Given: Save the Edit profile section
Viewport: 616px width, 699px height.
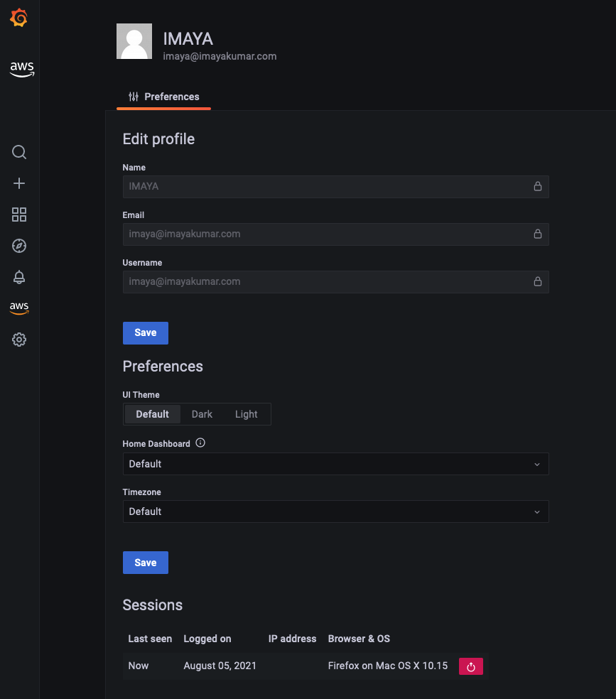Looking at the screenshot, I should point(146,333).
